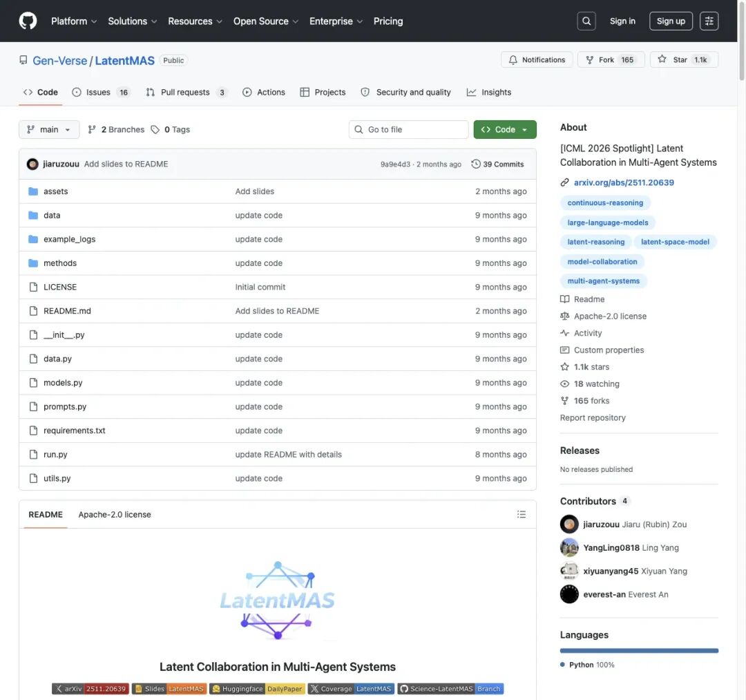The width and height of the screenshot is (746, 700).
Task: Click the run.py file icon
Action: (x=33, y=455)
